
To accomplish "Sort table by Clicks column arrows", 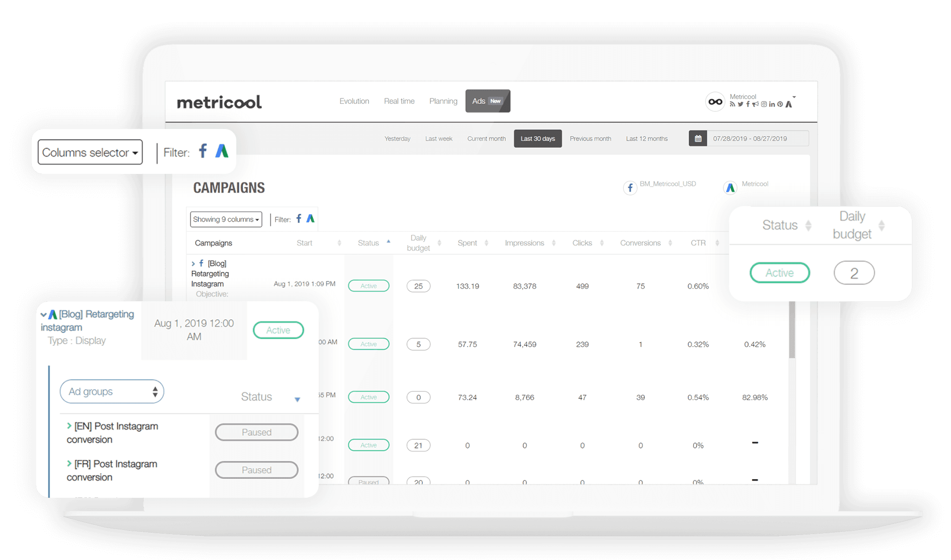I will tap(602, 243).
